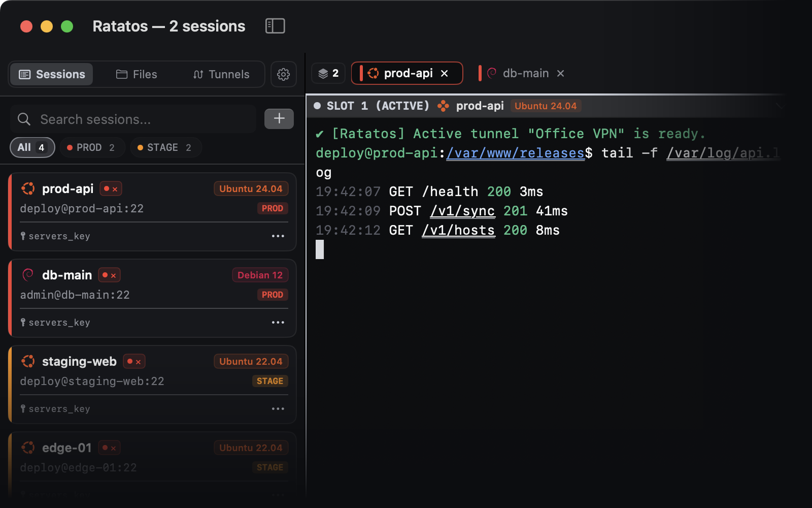Click the Ubuntu logo on the edge-01 card
Viewport: 812px width, 508px height.
coord(28,448)
